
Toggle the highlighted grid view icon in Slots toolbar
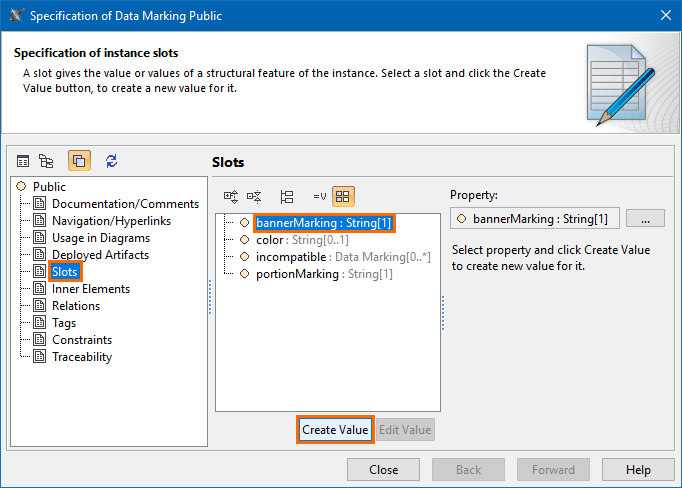(x=343, y=197)
